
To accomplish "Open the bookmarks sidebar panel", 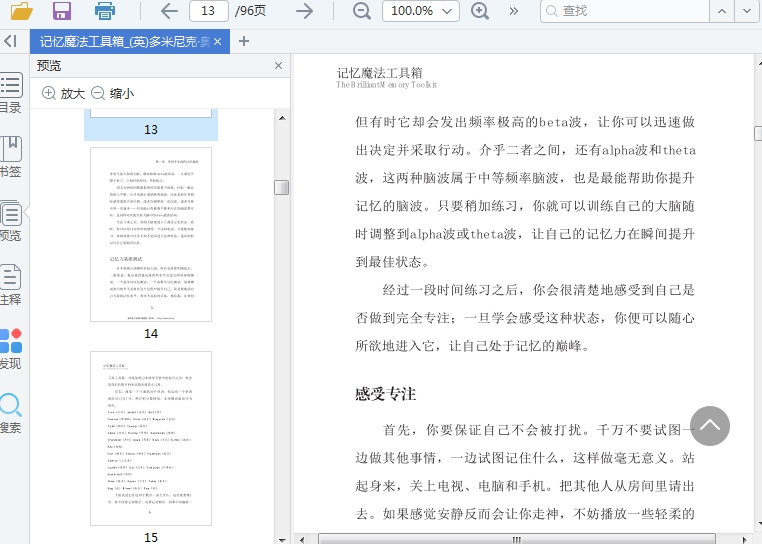I will pos(11,155).
